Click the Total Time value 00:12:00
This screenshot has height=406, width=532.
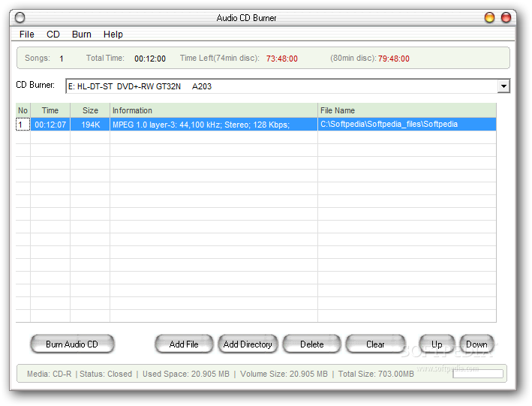tap(150, 59)
